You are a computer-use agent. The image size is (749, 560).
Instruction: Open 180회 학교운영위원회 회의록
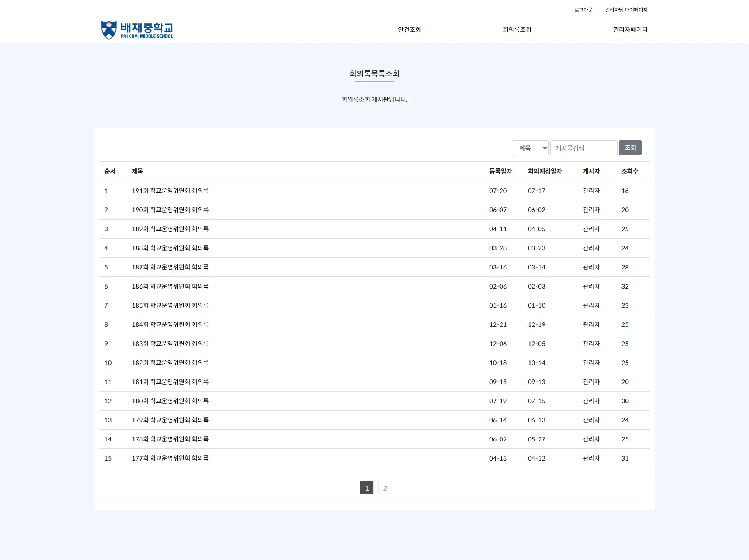coord(170,401)
